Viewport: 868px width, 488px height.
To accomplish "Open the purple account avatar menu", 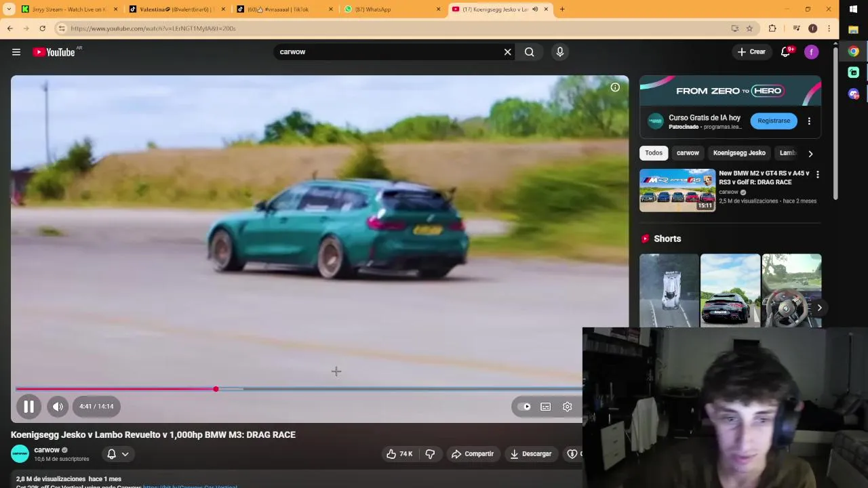I will click(811, 52).
